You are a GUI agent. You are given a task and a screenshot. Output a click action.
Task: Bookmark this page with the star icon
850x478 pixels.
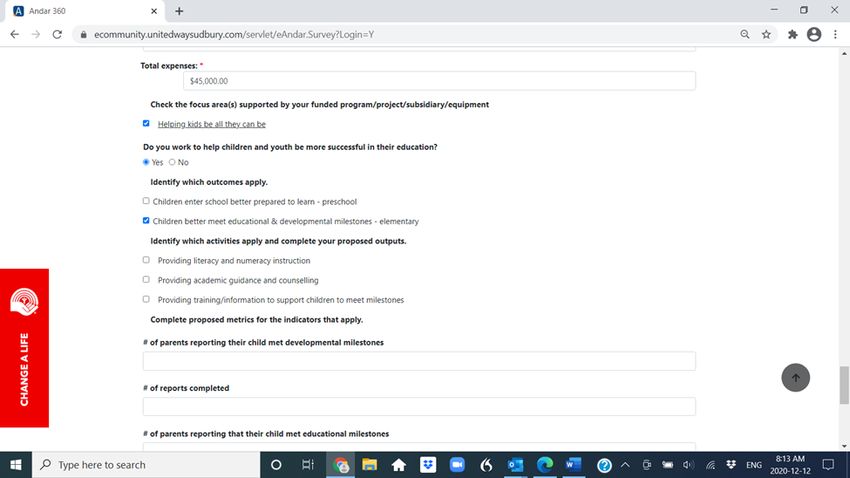(x=766, y=34)
